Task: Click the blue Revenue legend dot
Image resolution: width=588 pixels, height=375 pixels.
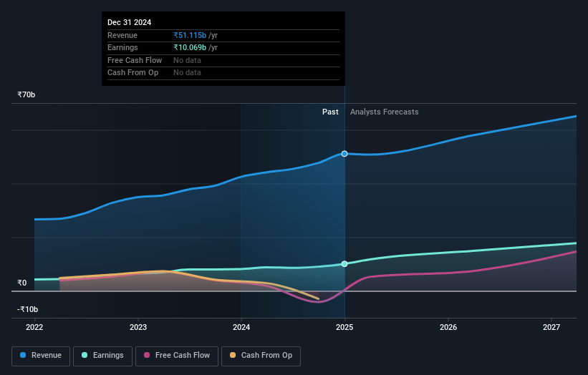Action: [23, 355]
